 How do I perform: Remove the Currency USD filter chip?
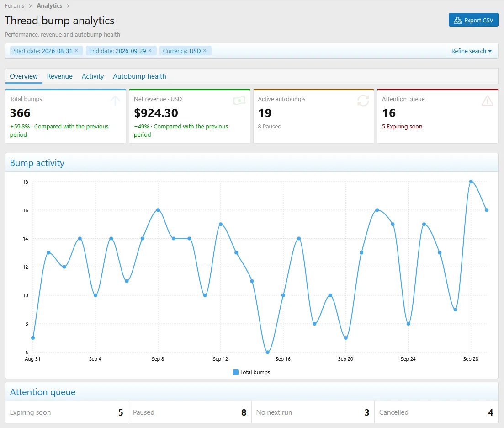click(x=205, y=51)
